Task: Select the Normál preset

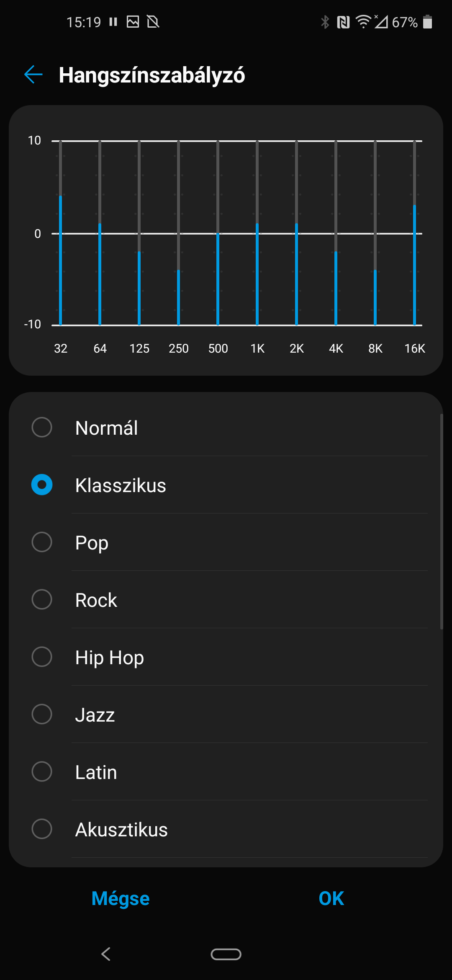Action: pos(226,428)
